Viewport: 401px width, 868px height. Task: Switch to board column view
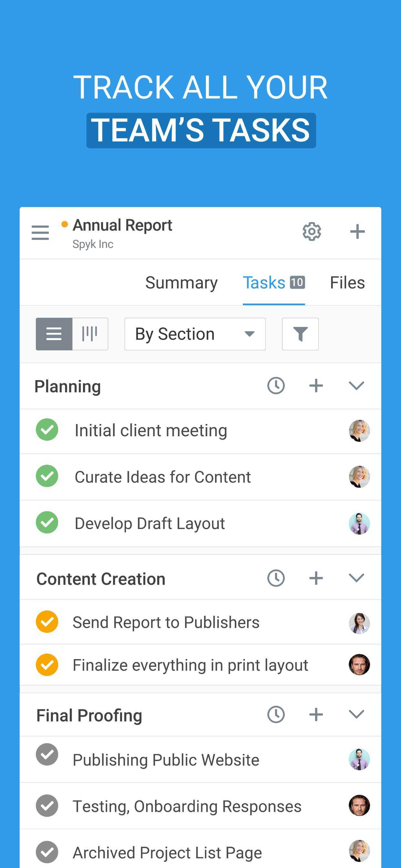pyautogui.click(x=90, y=334)
